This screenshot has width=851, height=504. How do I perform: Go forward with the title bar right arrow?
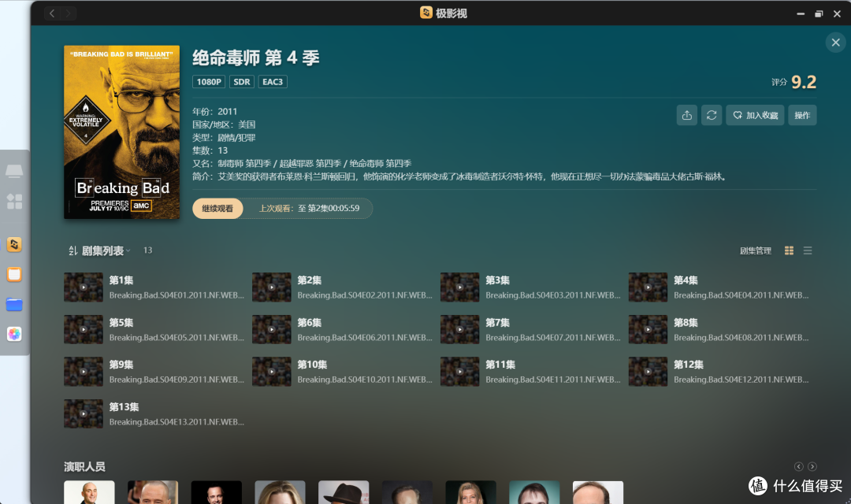69,13
